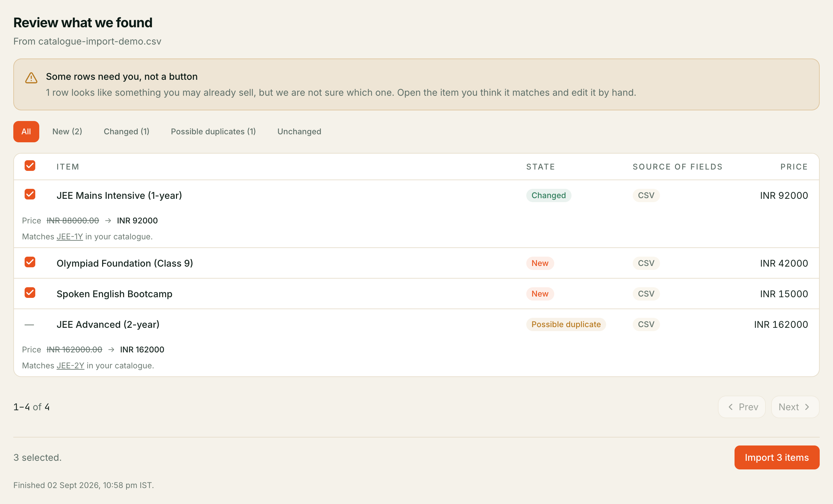Click the Olympiad Foundation (Class 9) item name
This screenshot has height=504, width=833.
[x=125, y=263]
